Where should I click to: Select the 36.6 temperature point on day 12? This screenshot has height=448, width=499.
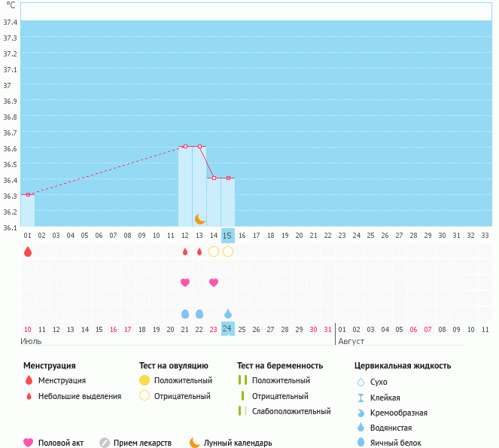(x=185, y=146)
